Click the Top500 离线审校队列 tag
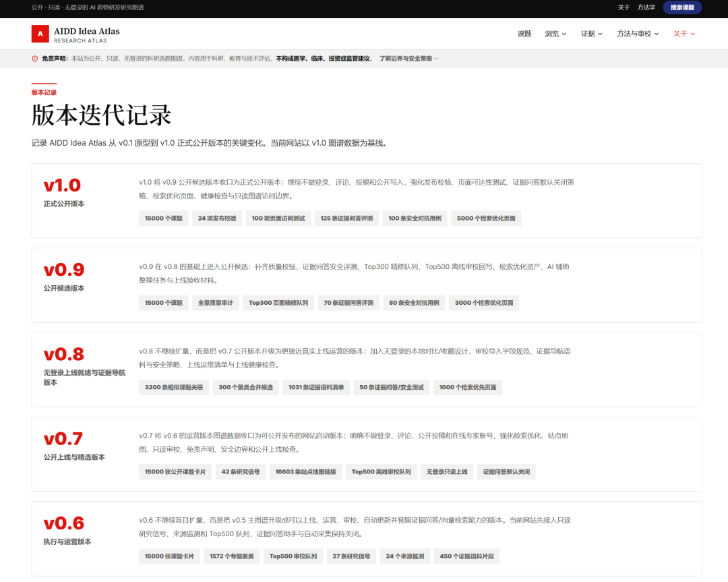This screenshot has height=582, width=728. [x=381, y=472]
